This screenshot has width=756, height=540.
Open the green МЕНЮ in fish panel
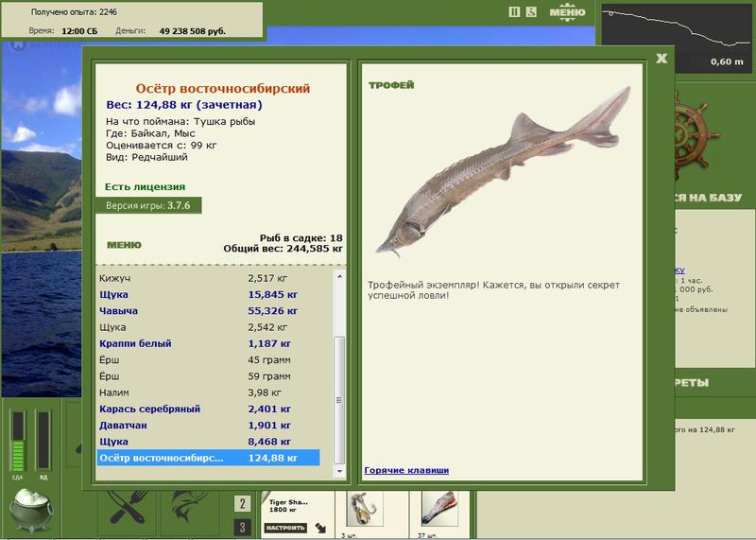point(124,245)
